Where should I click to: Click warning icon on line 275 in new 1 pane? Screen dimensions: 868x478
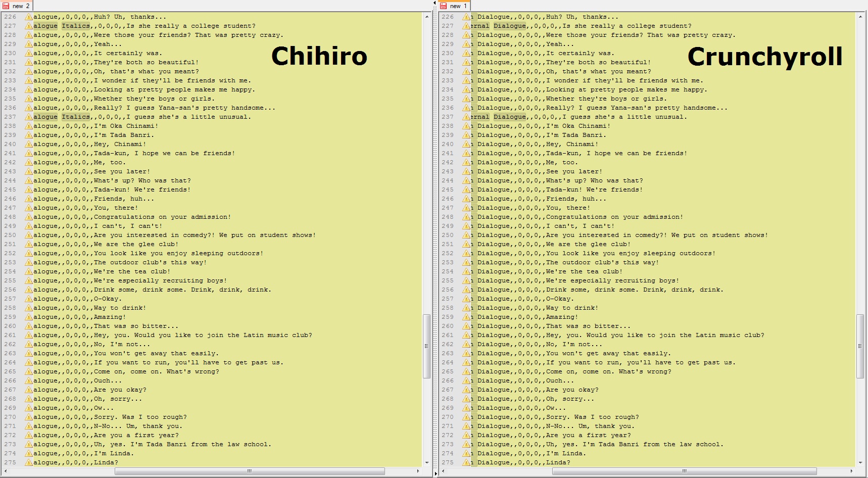click(x=466, y=463)
